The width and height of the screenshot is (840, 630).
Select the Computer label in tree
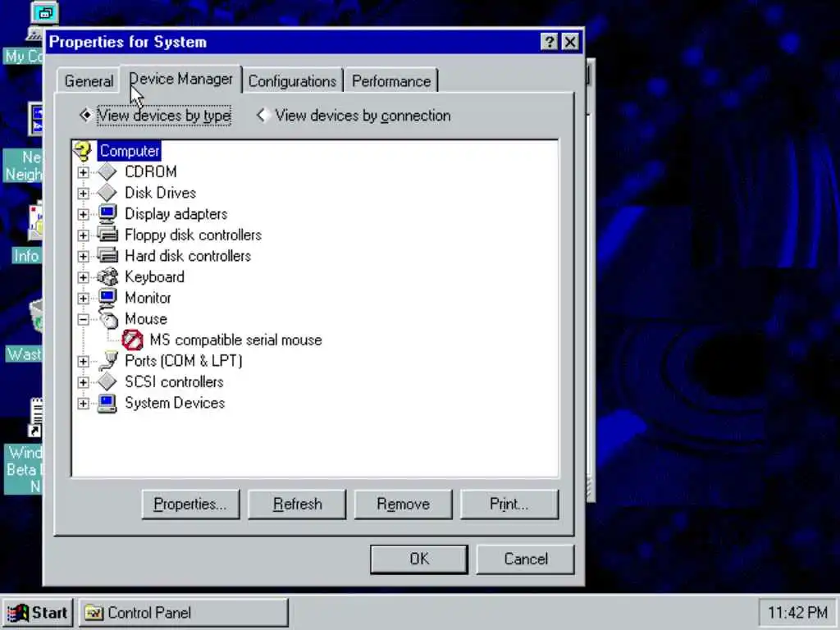click(129, 151)
